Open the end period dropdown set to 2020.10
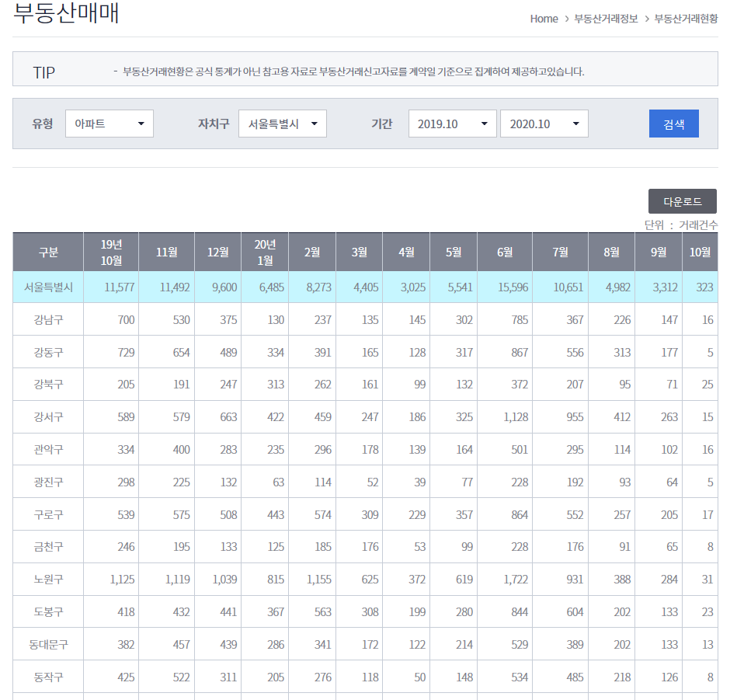This screenshot has width=737, height=700. click(544, 123)
